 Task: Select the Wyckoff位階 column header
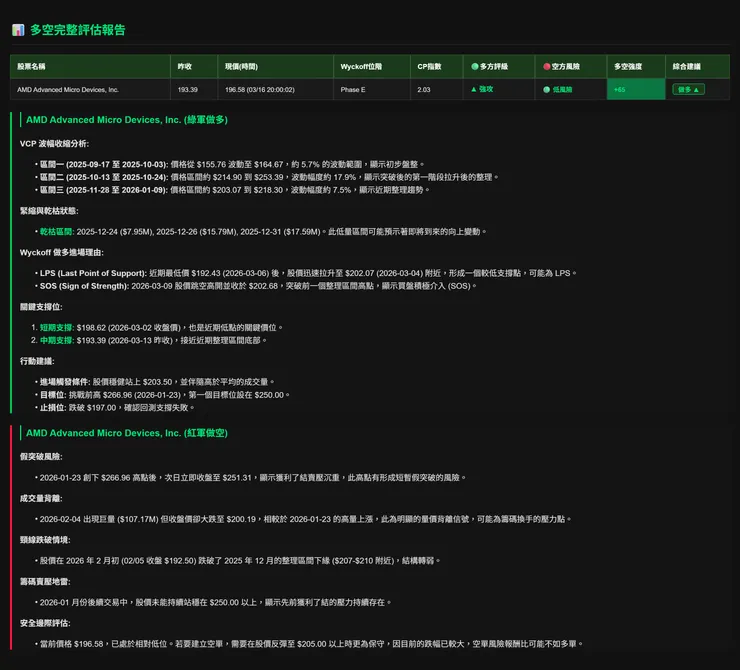[372, 67]
